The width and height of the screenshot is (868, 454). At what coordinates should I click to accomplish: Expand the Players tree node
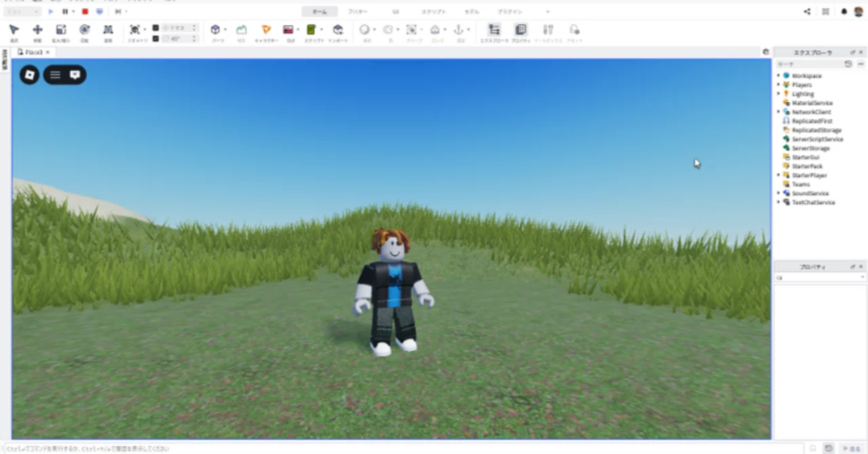pyautogui.click(x=778, y=85)
